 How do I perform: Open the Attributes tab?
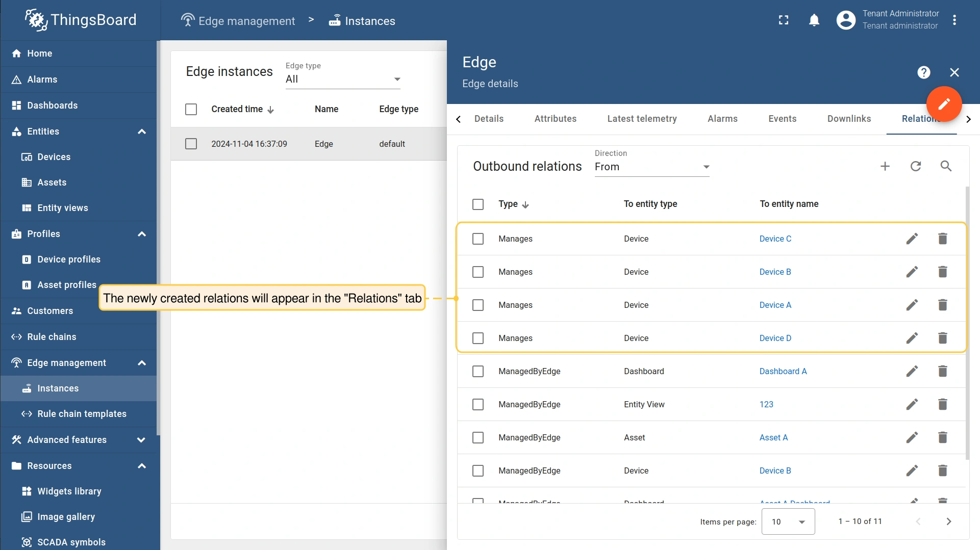pos(555,119)
